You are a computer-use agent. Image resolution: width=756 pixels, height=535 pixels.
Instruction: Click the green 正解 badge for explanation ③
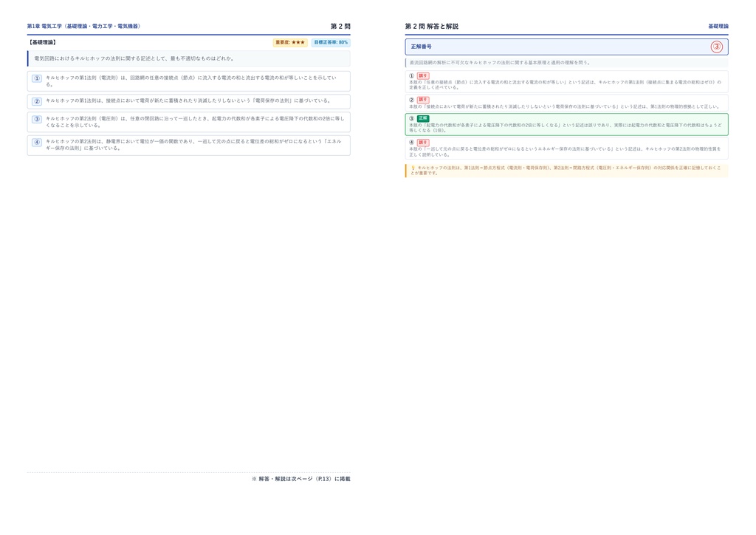tap(423, 118)
